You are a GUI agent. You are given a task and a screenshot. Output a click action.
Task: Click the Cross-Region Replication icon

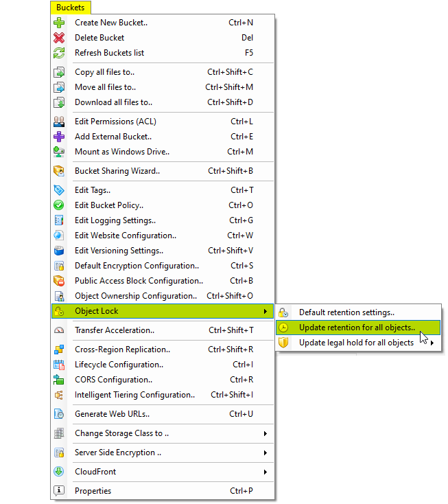pyautogui.click(x=59, y=350)
